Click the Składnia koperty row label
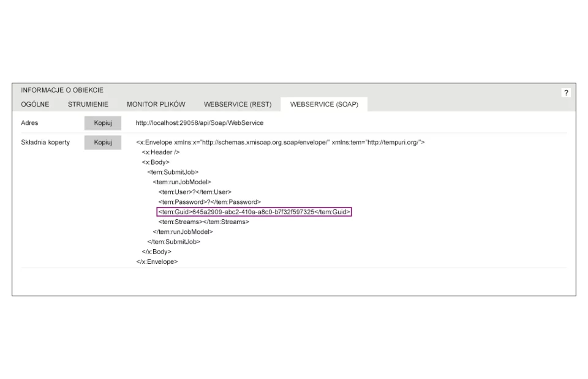This screenshot has width=588, height=379. [45, 143]
